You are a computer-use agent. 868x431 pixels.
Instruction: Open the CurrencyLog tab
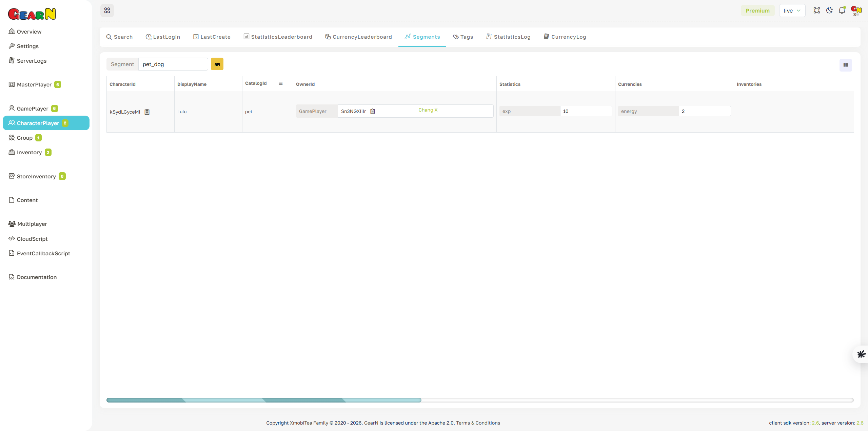(565, 37)
